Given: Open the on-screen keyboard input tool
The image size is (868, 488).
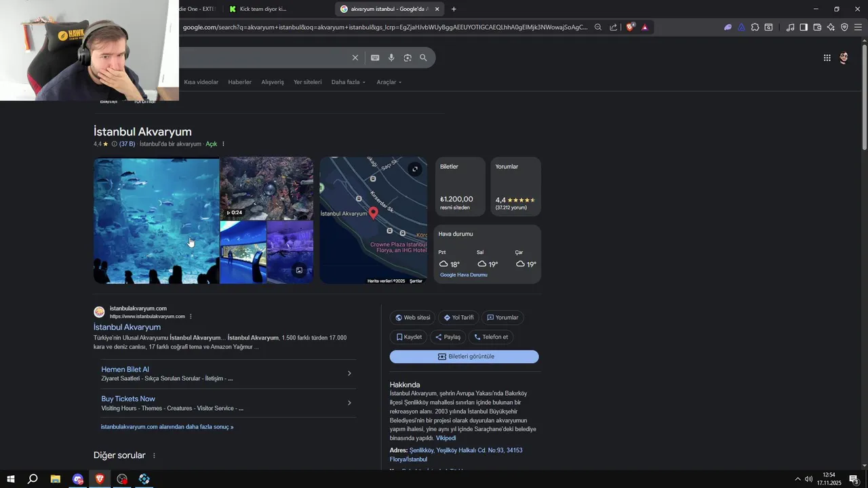Looking at the screenshot, I should pyautogui.click(x=375, y=58).
